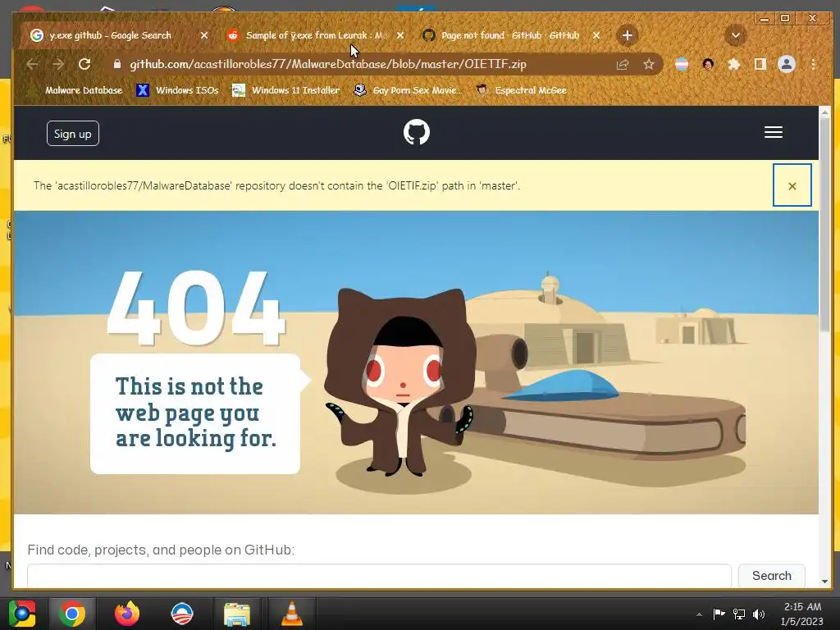Open File Explorer from the taskbar
840x630 pixels.
click(237, 614)
